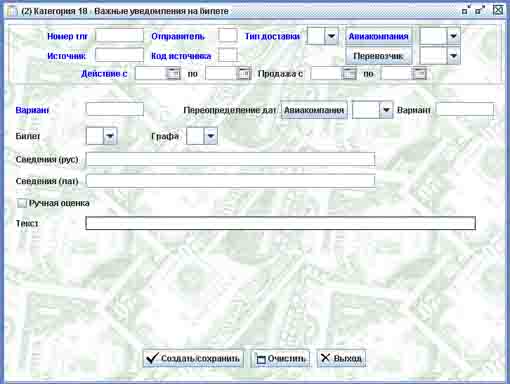Click the Переопределение дат label

230,110
